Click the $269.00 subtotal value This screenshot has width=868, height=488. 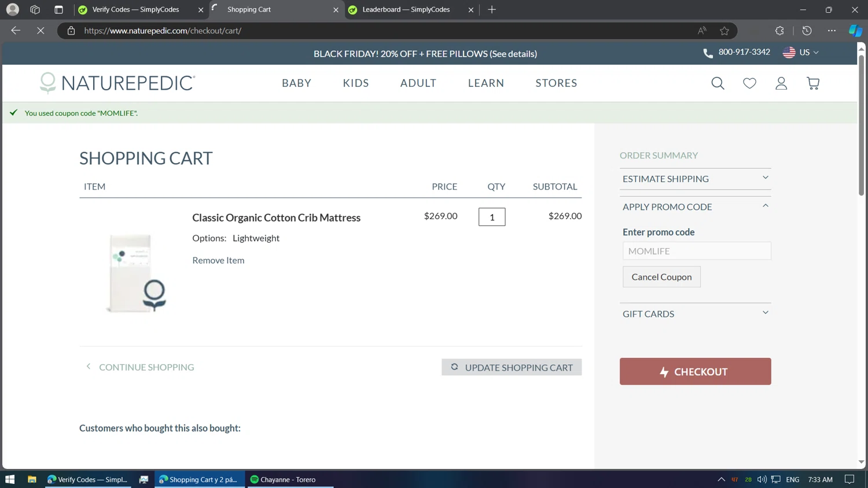click(565, 216)
